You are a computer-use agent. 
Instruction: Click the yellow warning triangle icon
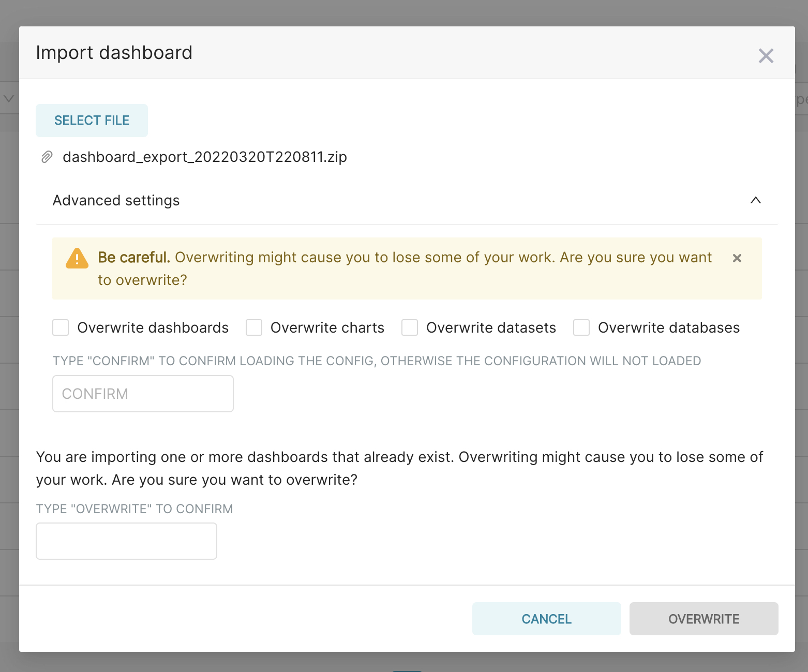click(x=77, y=258)
